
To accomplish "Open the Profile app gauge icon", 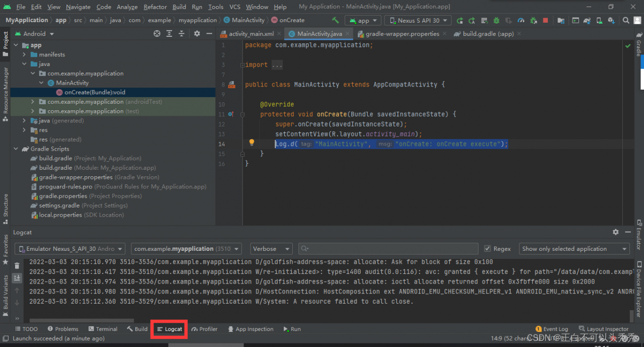I will (521, 21).
